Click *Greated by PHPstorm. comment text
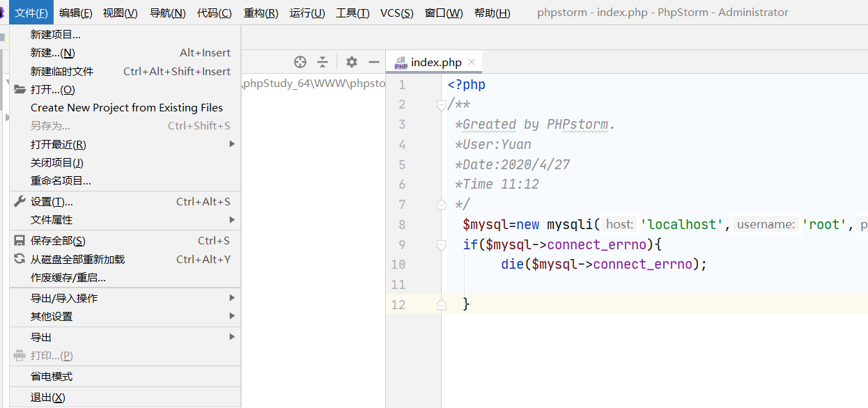The height and width of the screenshot is (408, 868). point(535,125)
